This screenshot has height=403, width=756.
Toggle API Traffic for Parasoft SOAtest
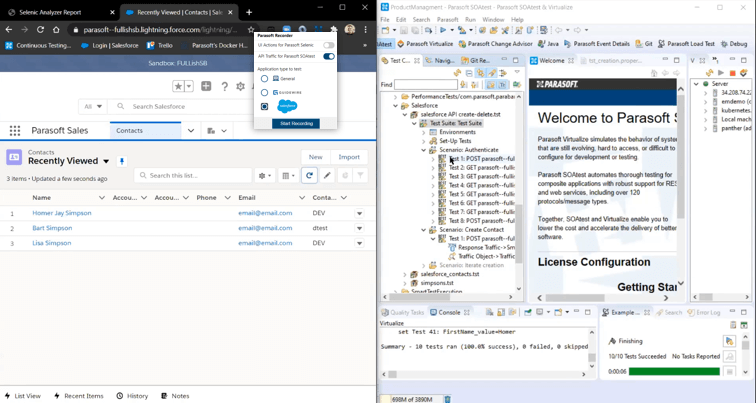pyautogui.click(x=329, y=56)
